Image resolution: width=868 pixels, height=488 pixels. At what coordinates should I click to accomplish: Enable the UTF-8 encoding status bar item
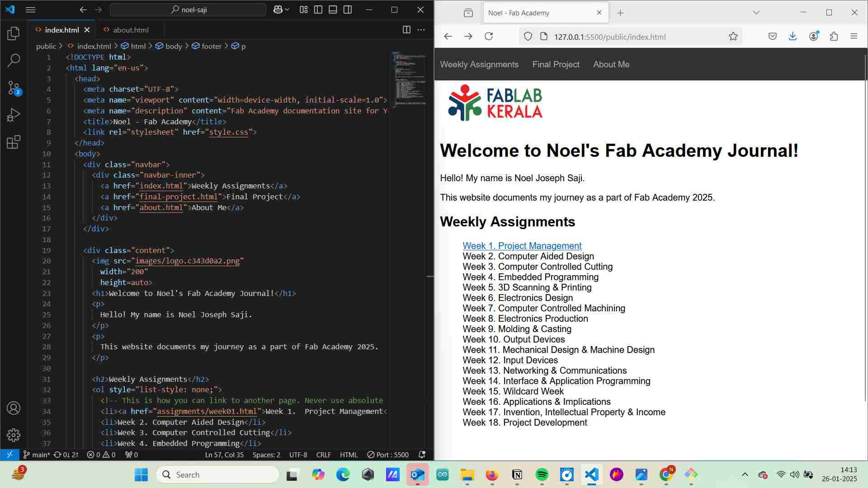(x=297, y=455)
